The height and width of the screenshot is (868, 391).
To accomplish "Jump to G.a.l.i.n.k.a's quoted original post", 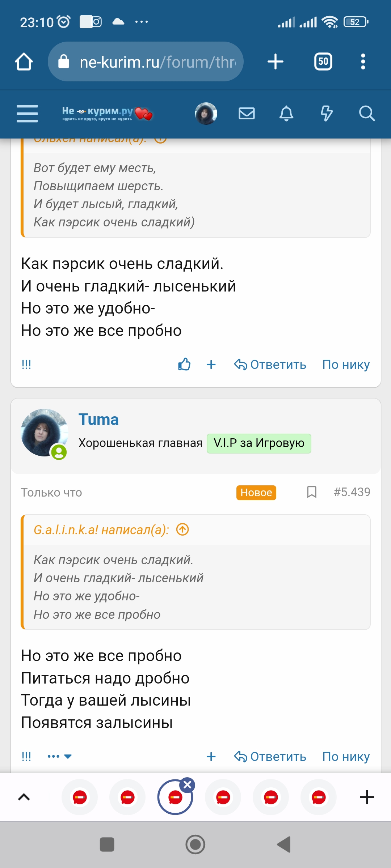I will pos(182,530).
